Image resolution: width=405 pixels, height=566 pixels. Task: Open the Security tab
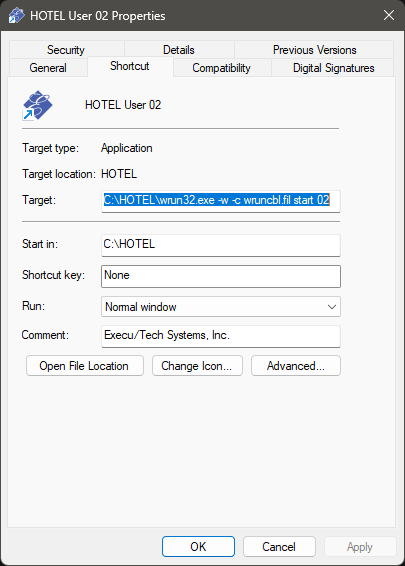[x=66, y=50]
